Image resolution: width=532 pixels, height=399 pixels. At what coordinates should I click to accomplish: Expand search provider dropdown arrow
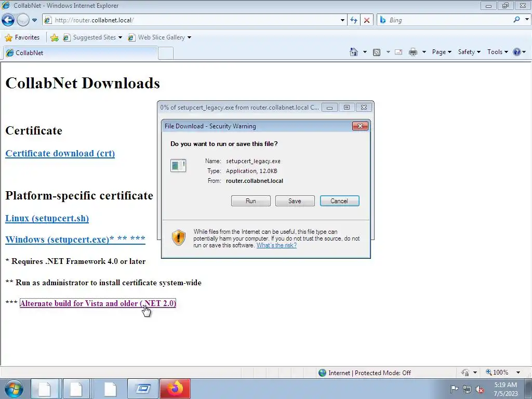coord(527,20)
